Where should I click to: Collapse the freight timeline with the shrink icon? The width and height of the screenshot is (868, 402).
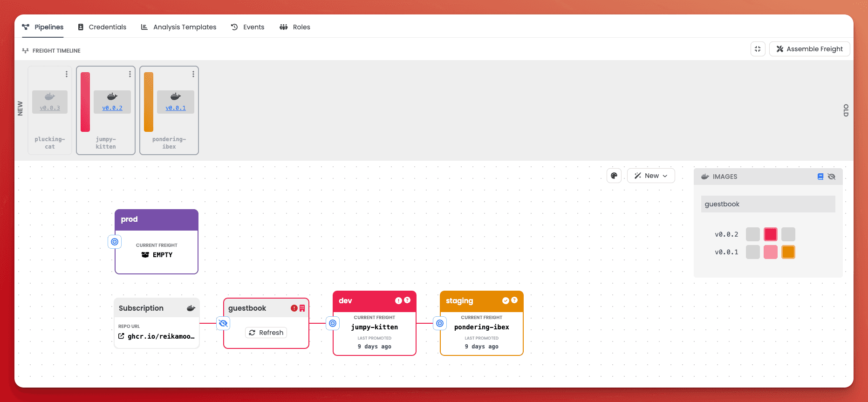coord(758,49)
